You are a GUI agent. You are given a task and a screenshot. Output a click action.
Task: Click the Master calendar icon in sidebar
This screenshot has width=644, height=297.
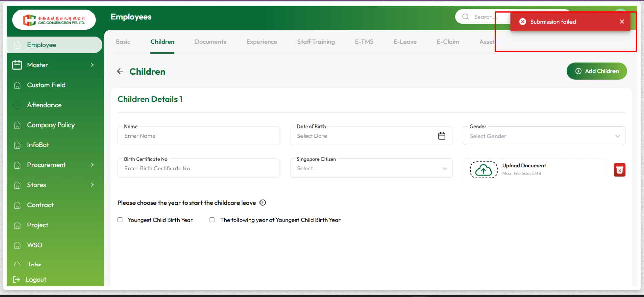[x=17, y=65]
